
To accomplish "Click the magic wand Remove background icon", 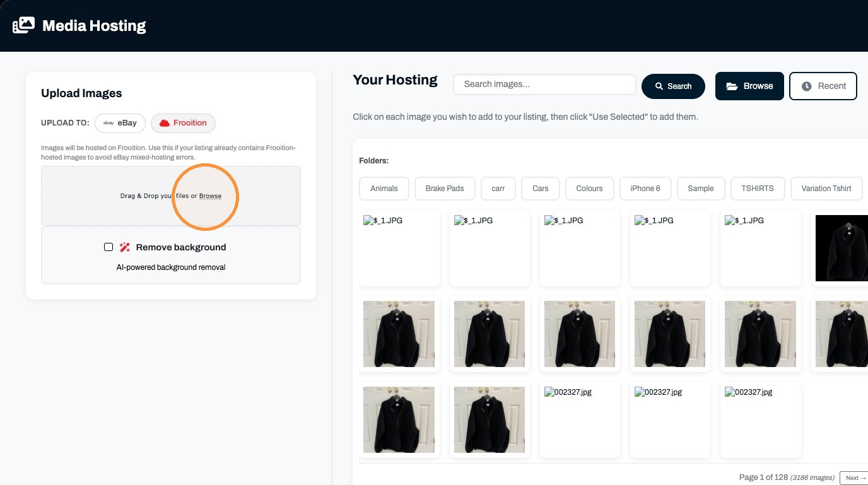I will coord(125,247).
